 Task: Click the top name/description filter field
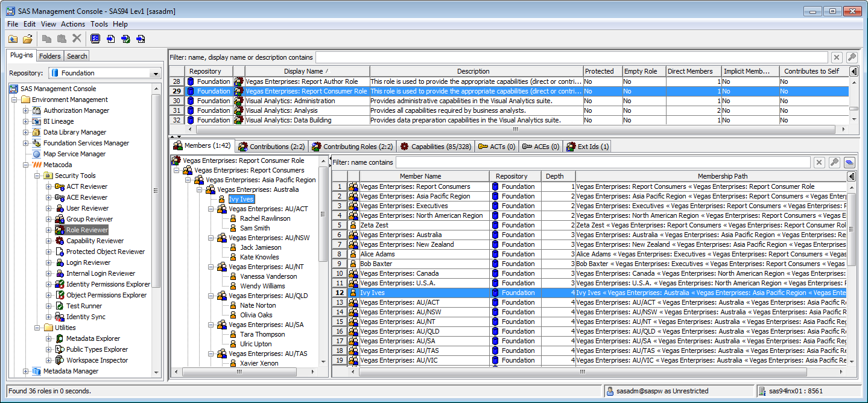point(571,57)
